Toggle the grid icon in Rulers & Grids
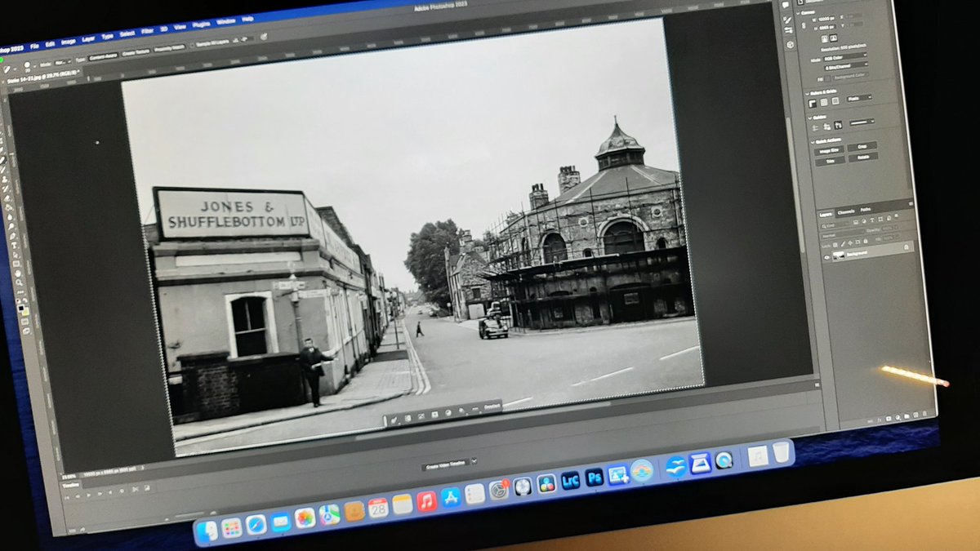This screenshot has height=551, width=980. click(x=824, y=102)
